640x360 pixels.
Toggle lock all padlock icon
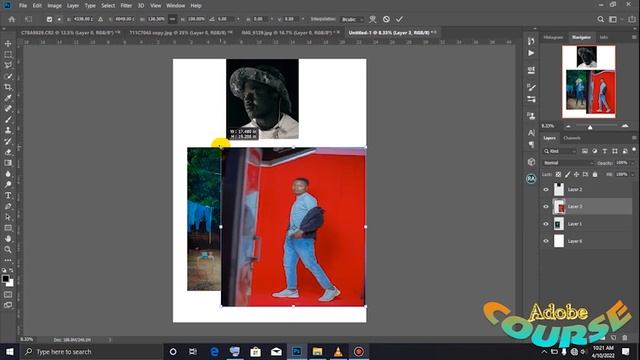(x=595, y=174)
